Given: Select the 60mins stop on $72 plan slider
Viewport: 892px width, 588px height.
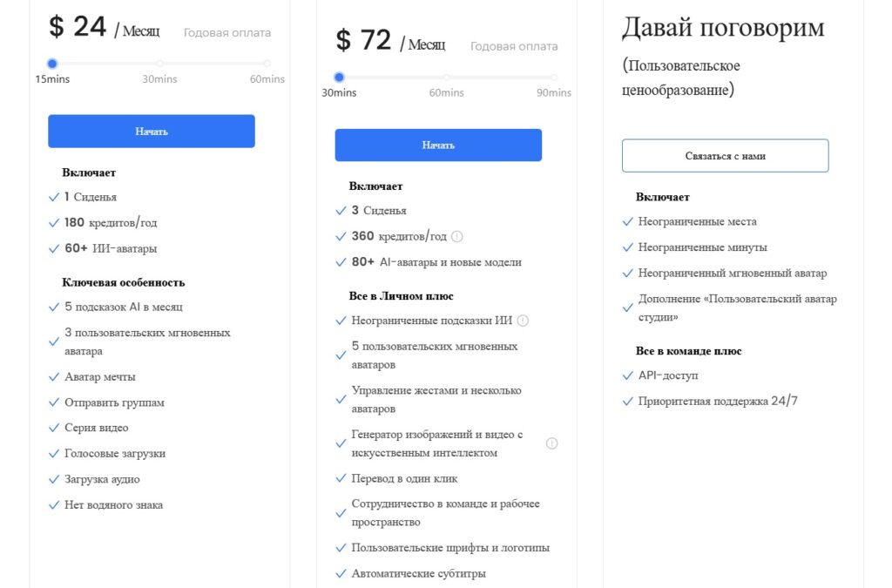Looking at the screenshot, I should click(447, 78).
